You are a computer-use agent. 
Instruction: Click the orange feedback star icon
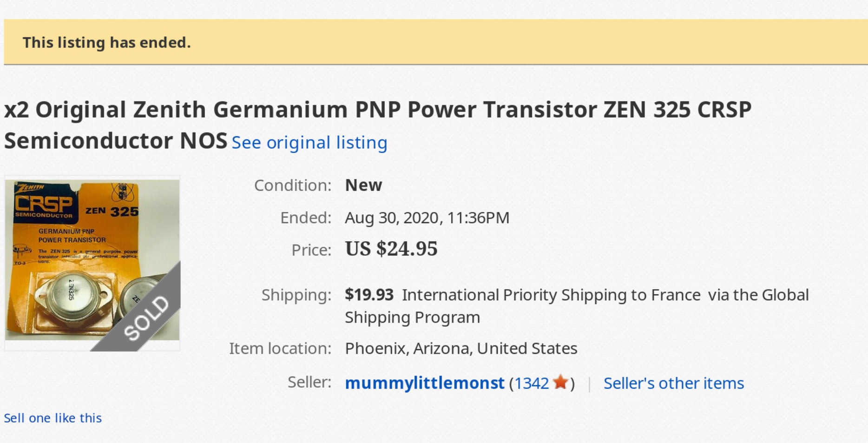[561, 382]
